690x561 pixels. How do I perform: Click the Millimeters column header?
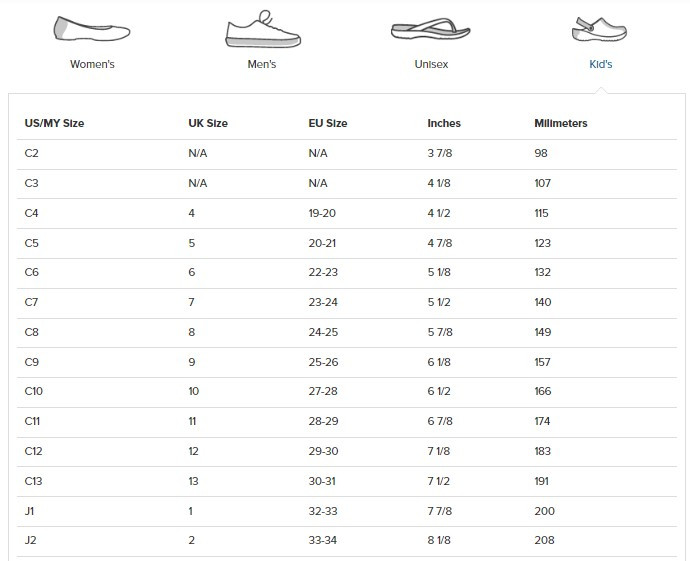click(x=561, y=124)
